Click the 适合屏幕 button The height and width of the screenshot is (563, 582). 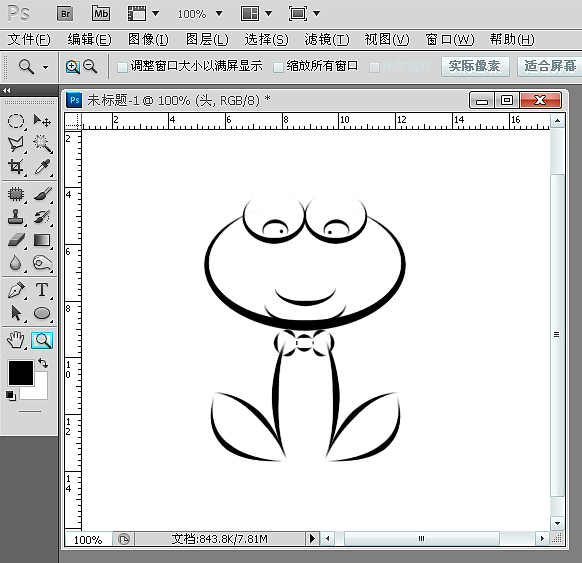point(550,66)
